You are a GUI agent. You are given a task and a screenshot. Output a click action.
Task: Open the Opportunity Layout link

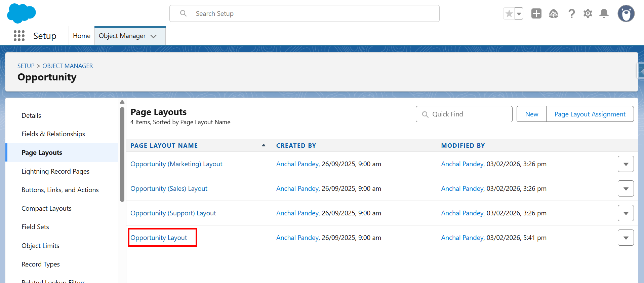pos(159,238)
